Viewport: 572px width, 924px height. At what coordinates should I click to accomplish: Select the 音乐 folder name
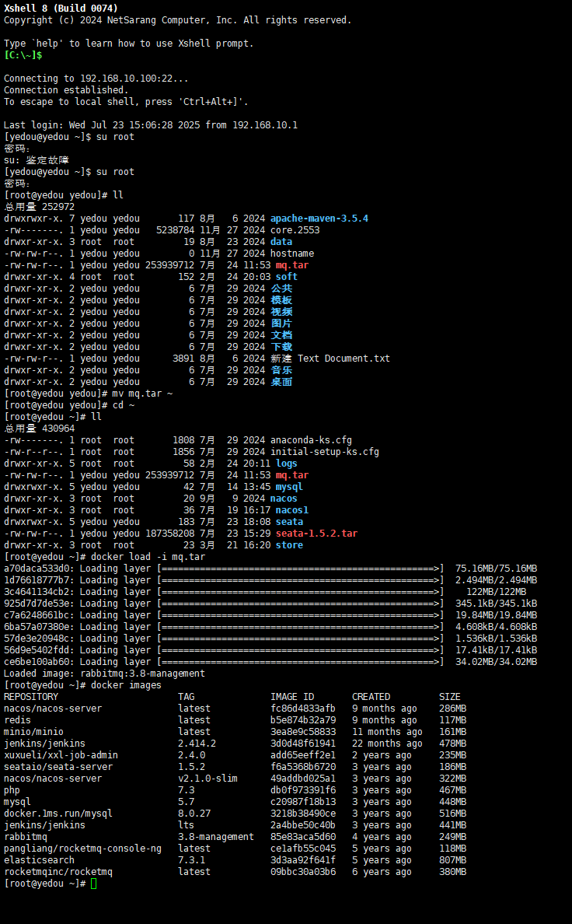pos(281,371)
